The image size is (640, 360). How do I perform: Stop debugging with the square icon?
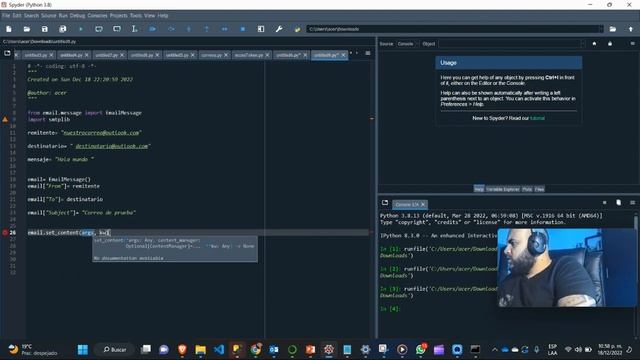[x=243, y=29]
